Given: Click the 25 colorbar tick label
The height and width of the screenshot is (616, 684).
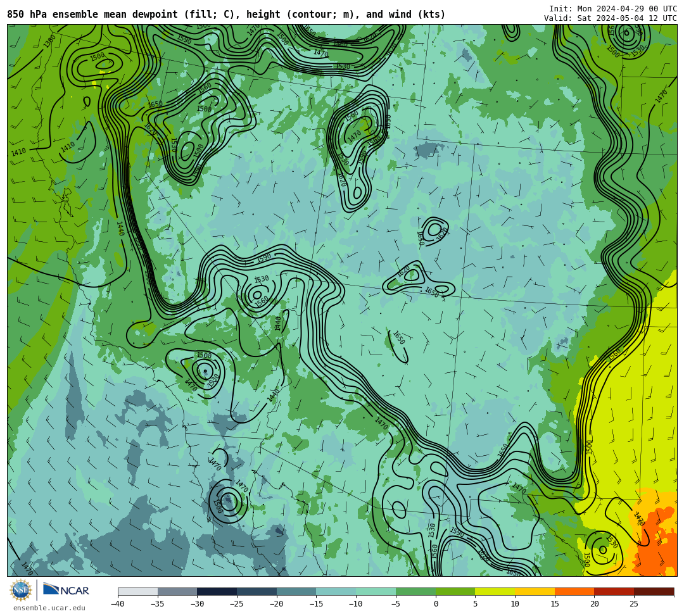Looking at the screenshot, I should click(x=634, y=604).
